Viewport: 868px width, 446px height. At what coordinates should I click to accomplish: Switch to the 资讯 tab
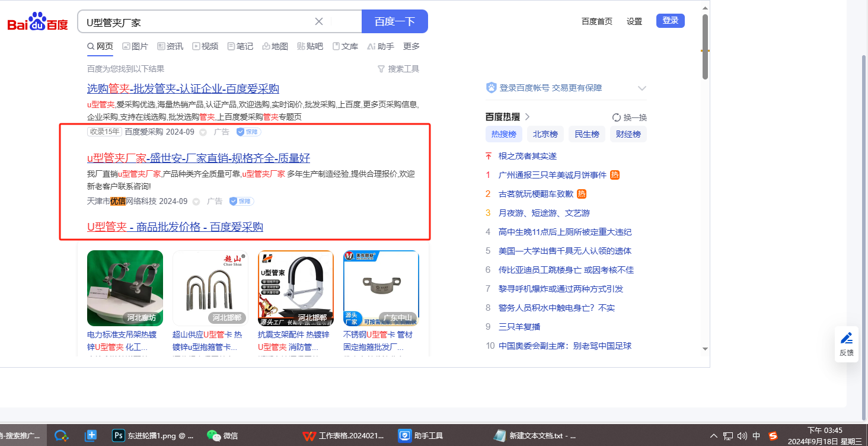pyautogui.click(x=170, y=46)
